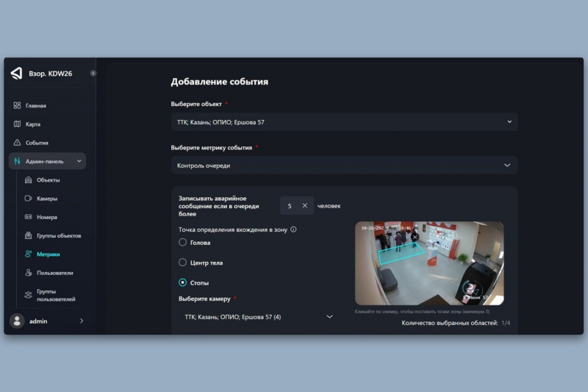Collapse the Админ-панель chevron

[x=79, y=161]
